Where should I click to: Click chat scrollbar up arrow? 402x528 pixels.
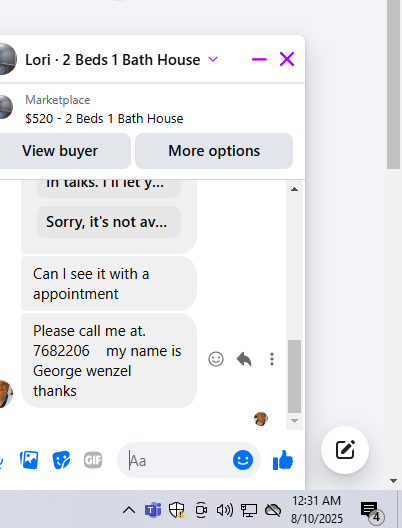click(294, 189)
